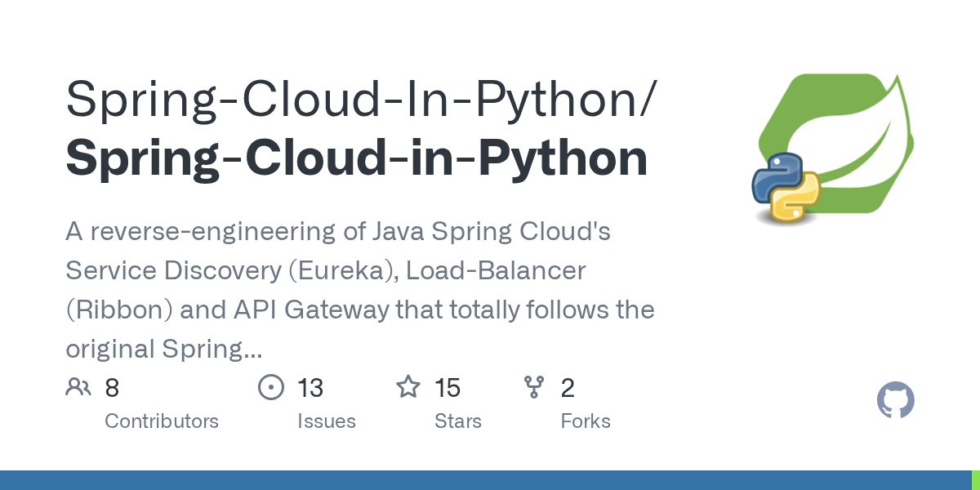
Task: Click the forks branch icon
Action: (x=534, y=387)
